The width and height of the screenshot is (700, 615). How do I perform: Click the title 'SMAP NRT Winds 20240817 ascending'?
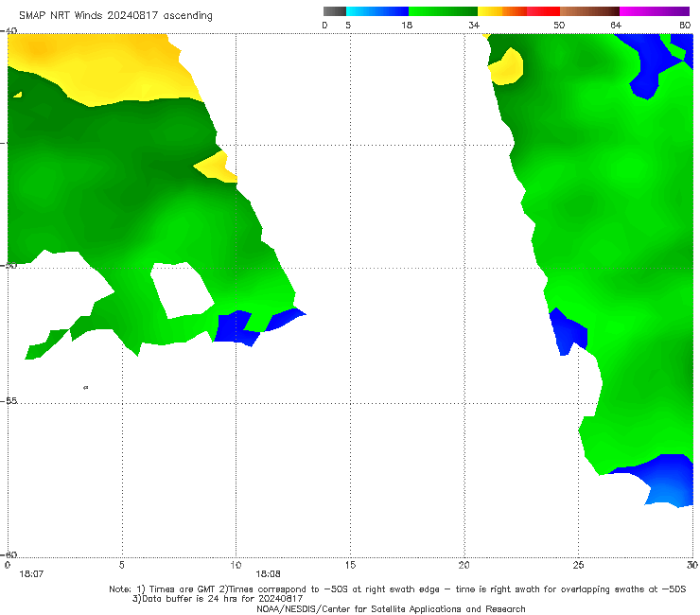click(115, 15)
